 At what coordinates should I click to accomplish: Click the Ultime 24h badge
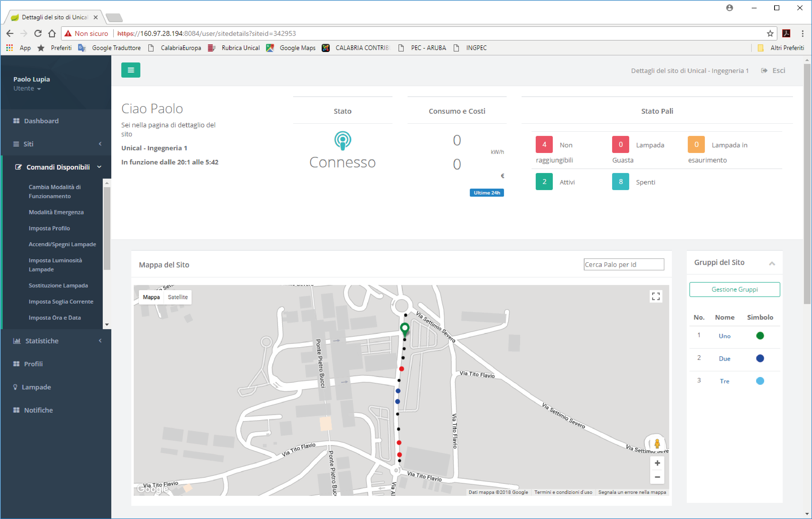tap(487, 193)
